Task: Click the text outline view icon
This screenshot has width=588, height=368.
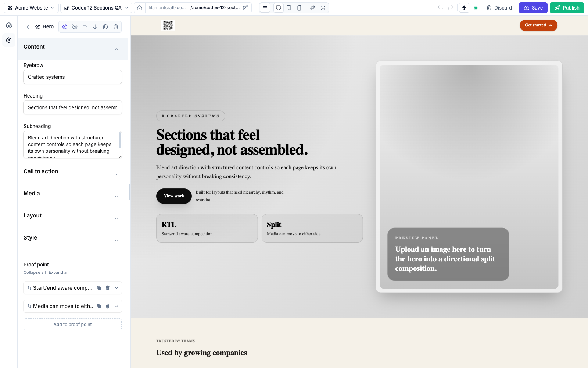Action: click(x=265, y=8)
